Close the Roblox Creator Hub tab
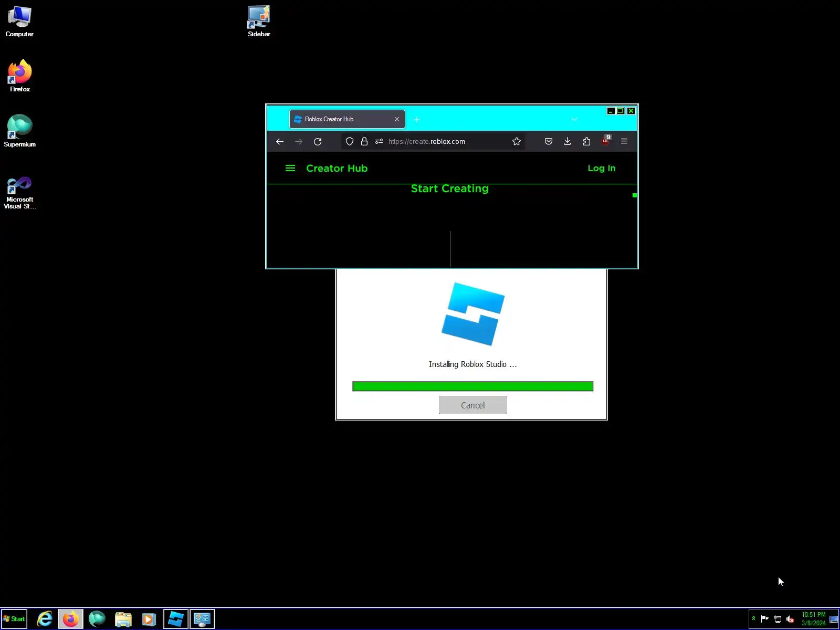 [397, 119]
